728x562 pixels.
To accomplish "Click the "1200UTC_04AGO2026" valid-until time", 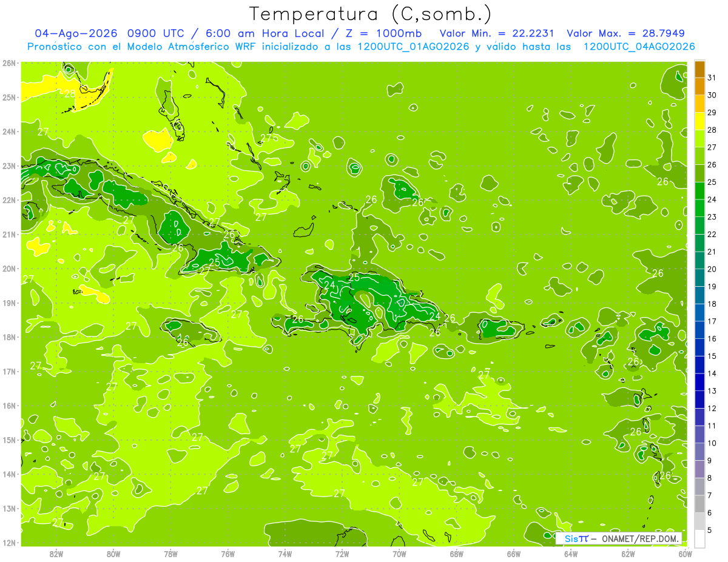I will click(x=639, y=47).
